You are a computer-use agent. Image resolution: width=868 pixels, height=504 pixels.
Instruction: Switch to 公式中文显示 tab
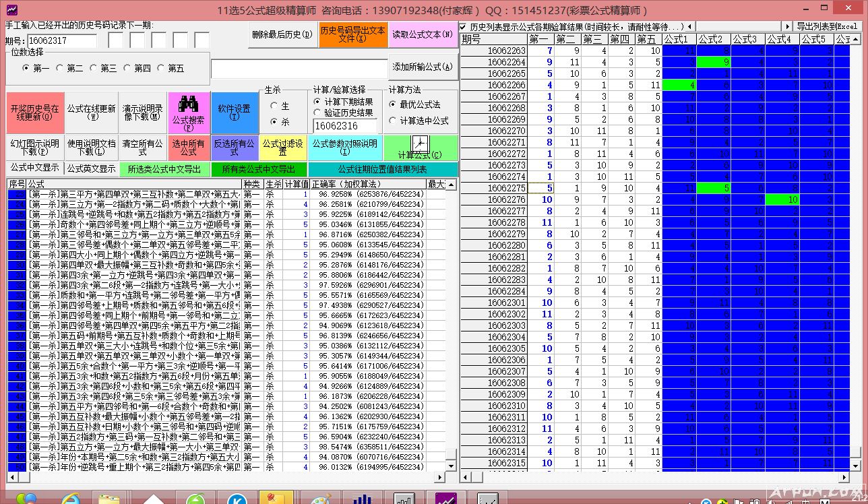(x=34, y=168)
